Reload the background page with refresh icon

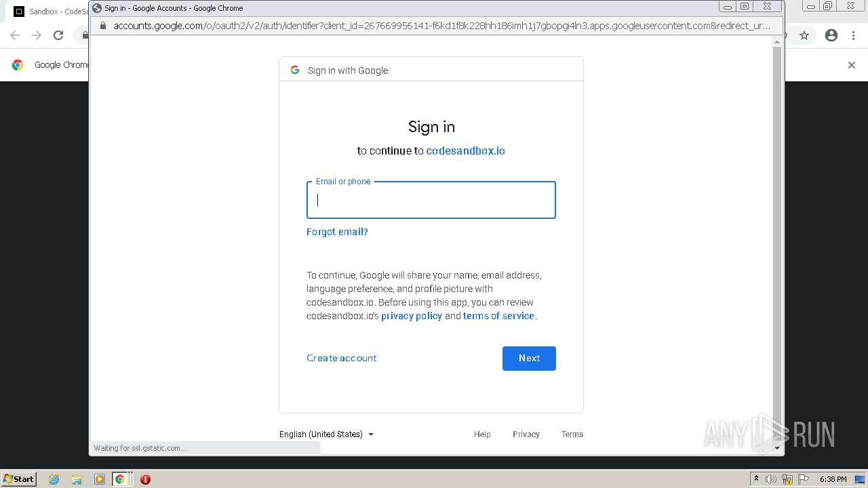pos(58,35)
